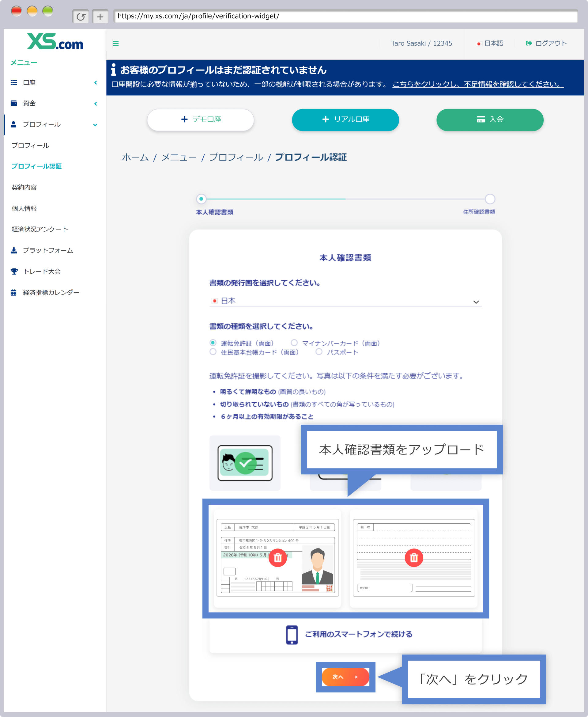
Task: Click ご利用のスマートフォンで続ける link
Action: pyautogui.click(x=358, y=634)
